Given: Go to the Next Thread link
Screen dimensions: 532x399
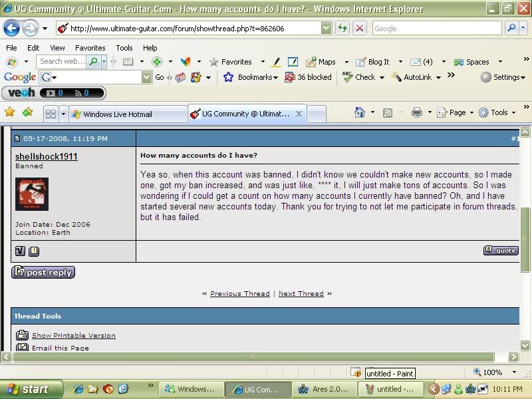Looking at the screenshot, I should click(301, 293).
